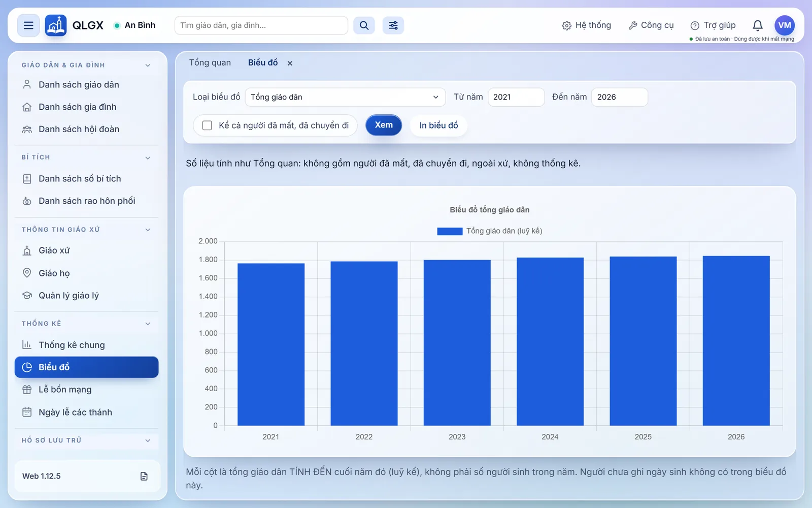The width and height of the screenshot is (812, 508).
Task: Select the Biểu đồ tab
Action: click(263, 62)
